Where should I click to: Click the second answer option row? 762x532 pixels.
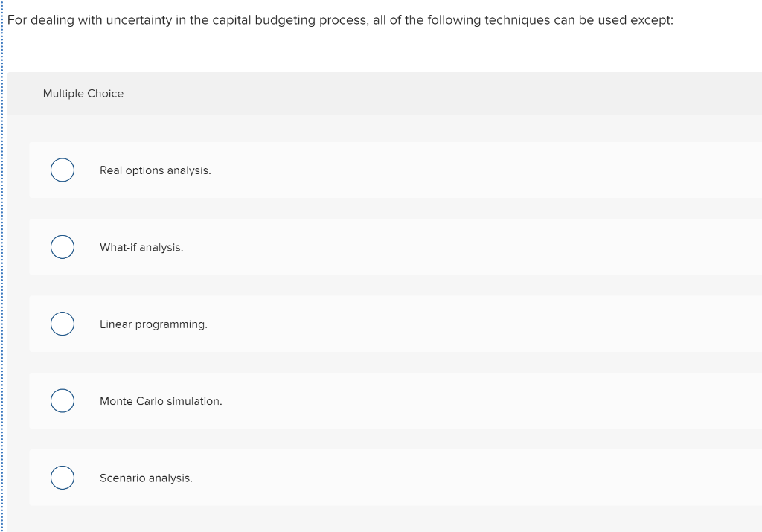[372, 246]
